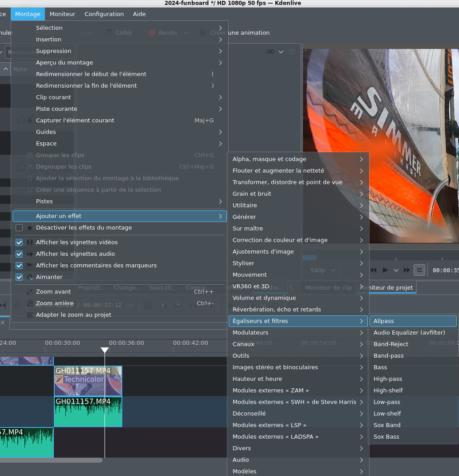Open Modulateurs effects submenu

point(298,332)
